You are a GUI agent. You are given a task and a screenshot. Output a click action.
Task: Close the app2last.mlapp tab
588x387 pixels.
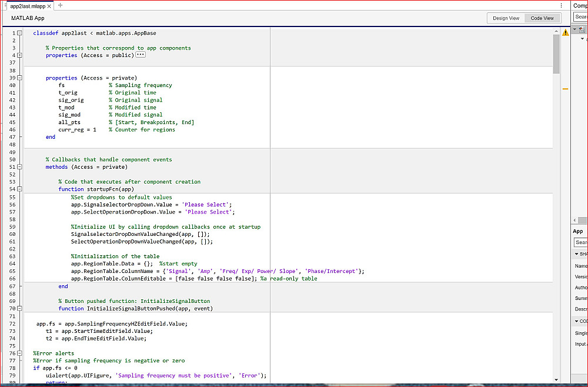[49, 6]
